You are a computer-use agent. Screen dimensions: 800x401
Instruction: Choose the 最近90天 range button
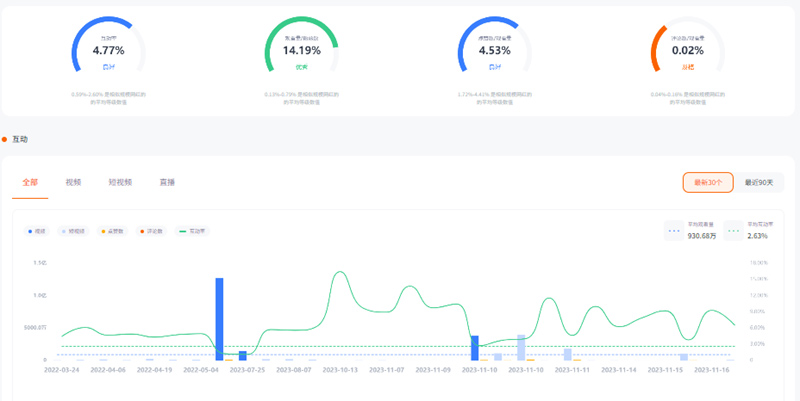(x=765, y=183)
